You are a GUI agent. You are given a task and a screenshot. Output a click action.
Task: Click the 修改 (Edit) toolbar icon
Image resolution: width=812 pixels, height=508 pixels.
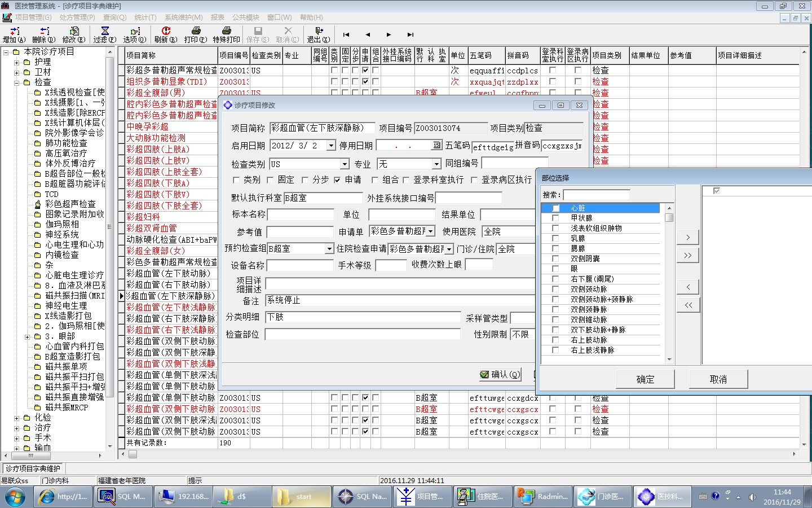coord(74,34)
